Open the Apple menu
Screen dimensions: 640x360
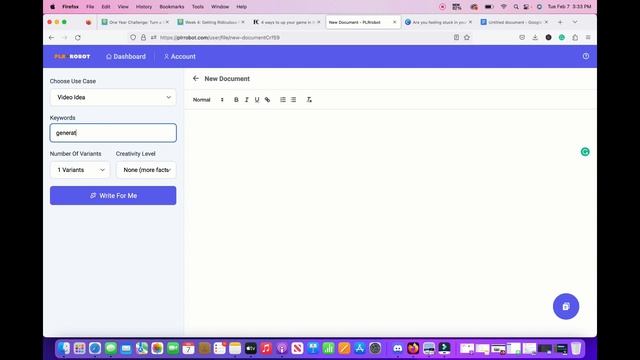coord(53,7)
